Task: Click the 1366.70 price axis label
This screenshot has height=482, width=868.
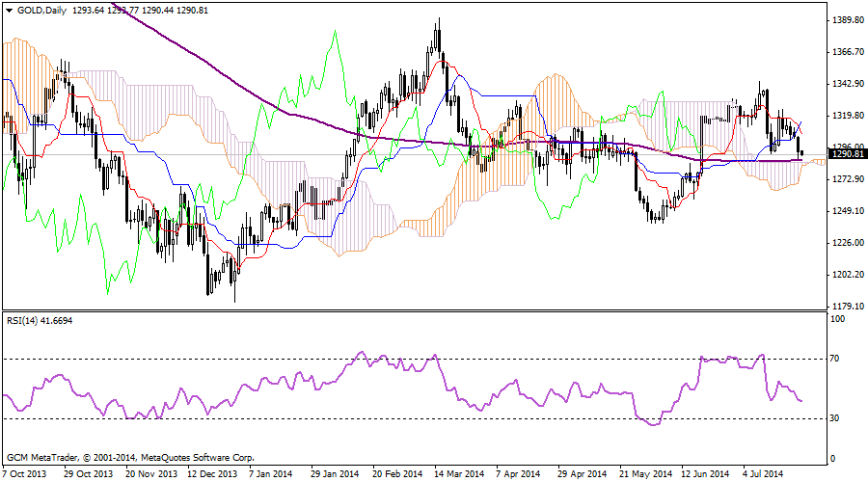Action: pyautogui.click(x=848, y=52)
